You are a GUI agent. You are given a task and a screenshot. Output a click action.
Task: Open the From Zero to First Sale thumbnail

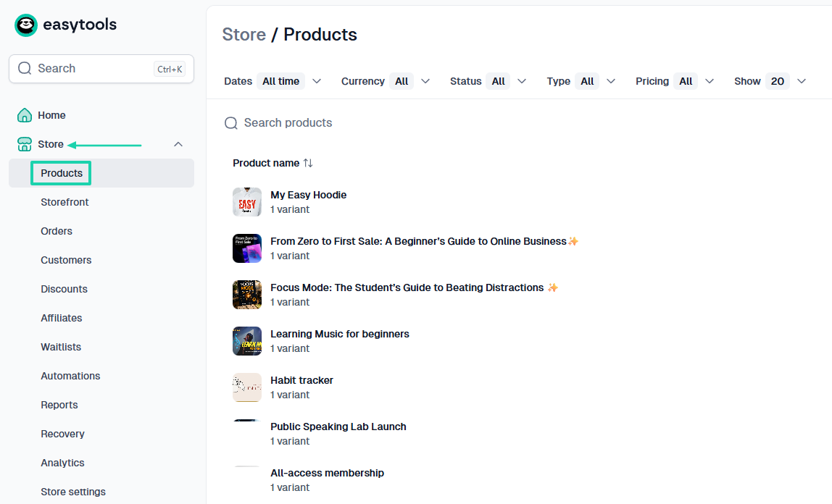coord(247,248)
